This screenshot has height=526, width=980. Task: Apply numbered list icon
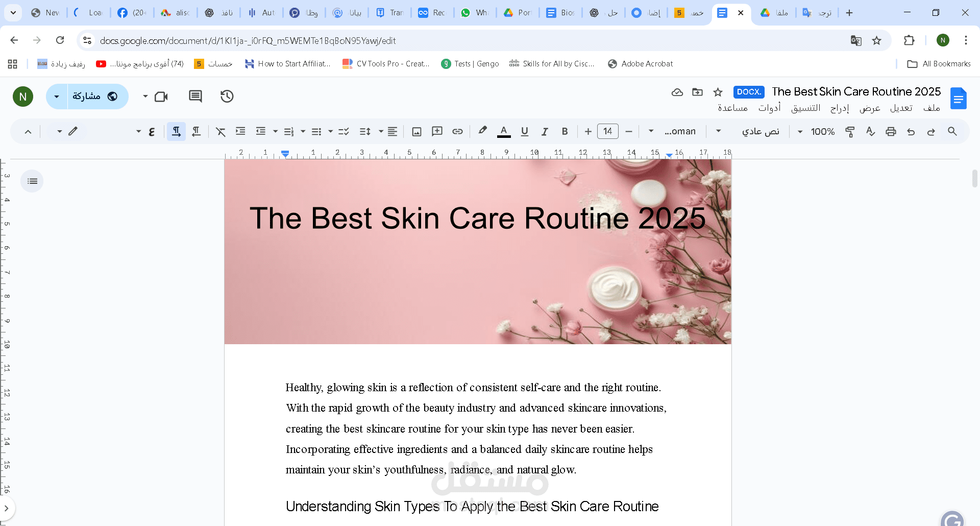tap(289, 131)
